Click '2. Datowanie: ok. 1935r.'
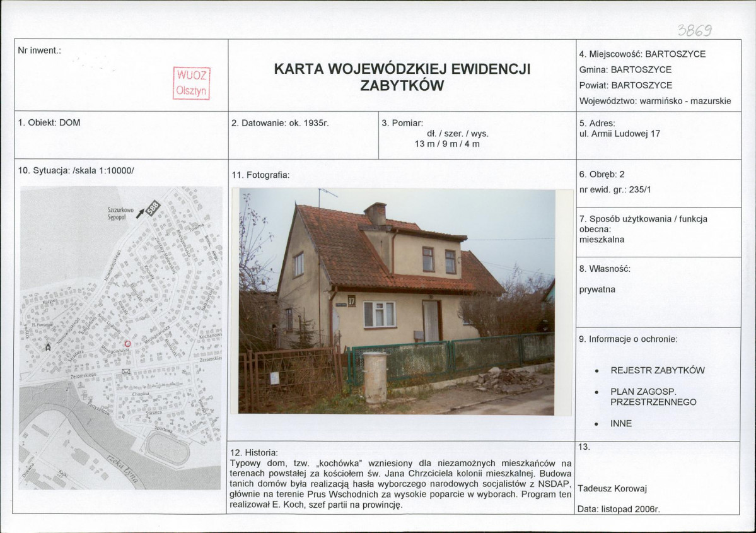Image resolution: width=756 pixels, height=533 pixels. pos(280,123)
